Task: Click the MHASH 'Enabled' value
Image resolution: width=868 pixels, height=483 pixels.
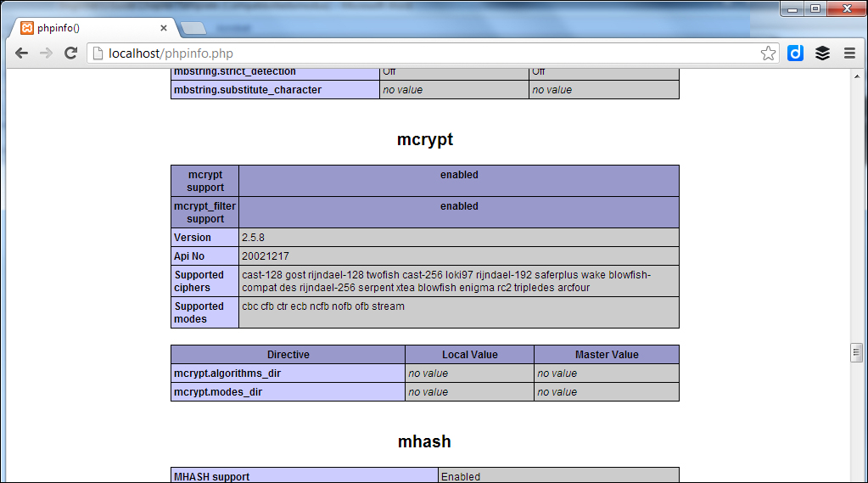Action: tap(461, 476)
